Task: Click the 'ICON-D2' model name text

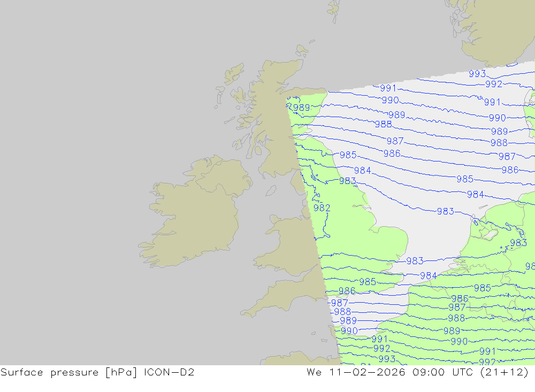Action: click(x=169, y=372)
